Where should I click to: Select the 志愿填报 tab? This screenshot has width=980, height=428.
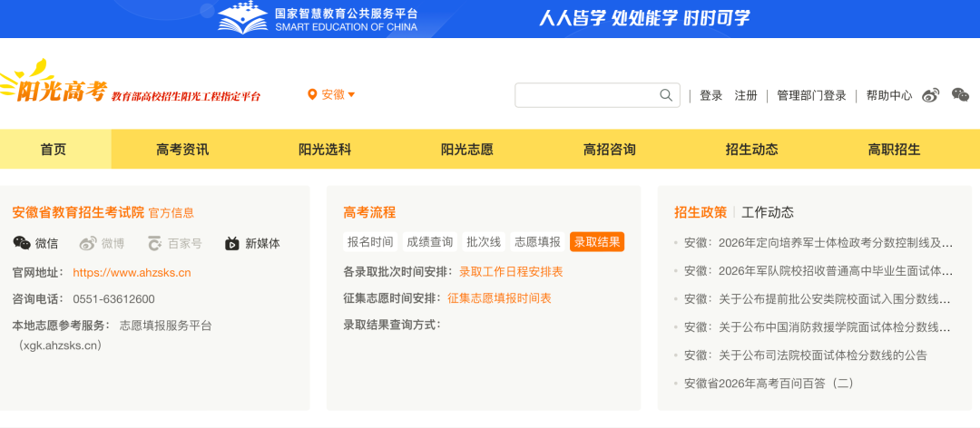coord(537,242)
